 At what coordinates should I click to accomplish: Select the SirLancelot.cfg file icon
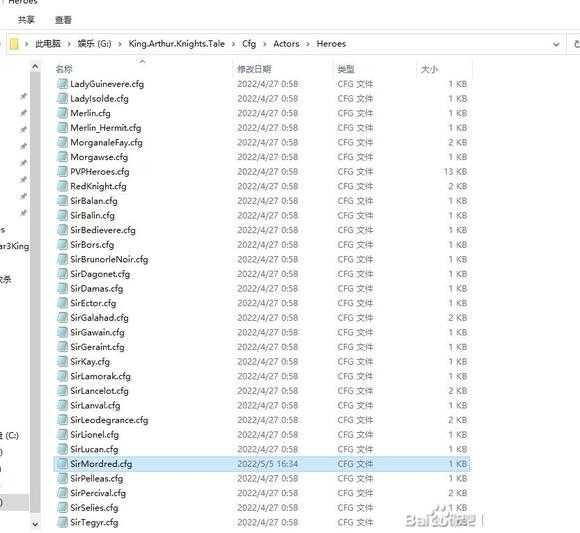click(62, 391)
